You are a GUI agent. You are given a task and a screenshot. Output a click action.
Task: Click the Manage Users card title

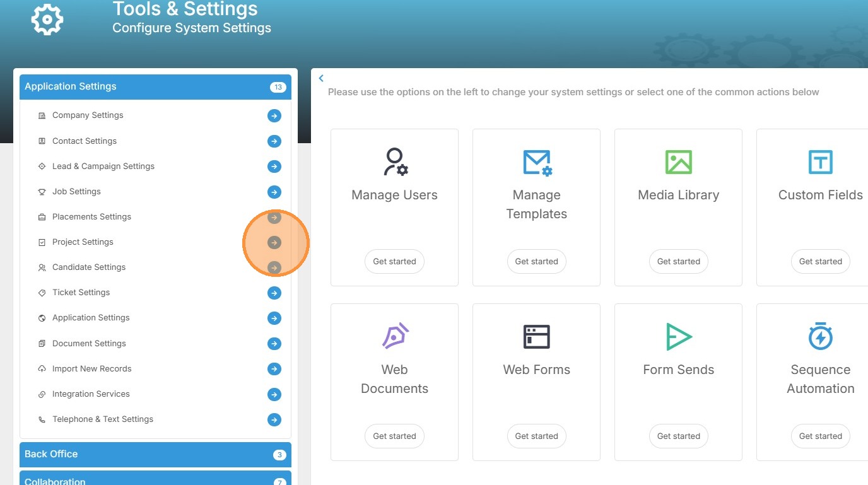[x=395, y=195]
